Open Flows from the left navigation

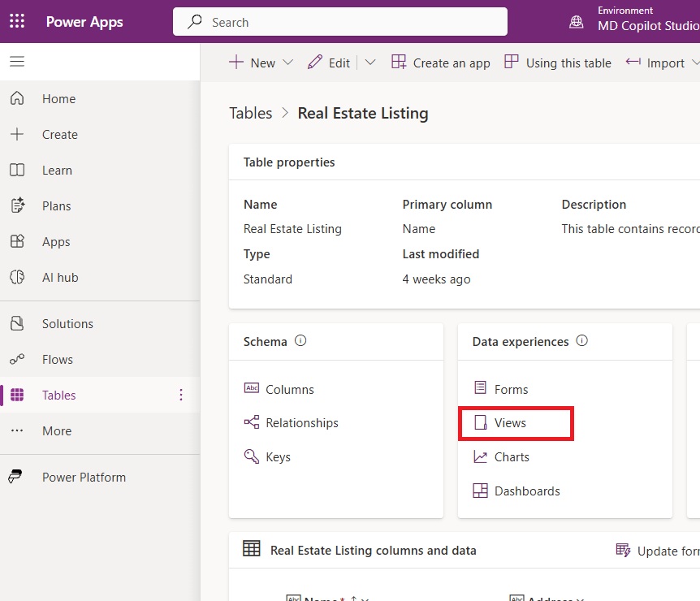coord(58,360)
